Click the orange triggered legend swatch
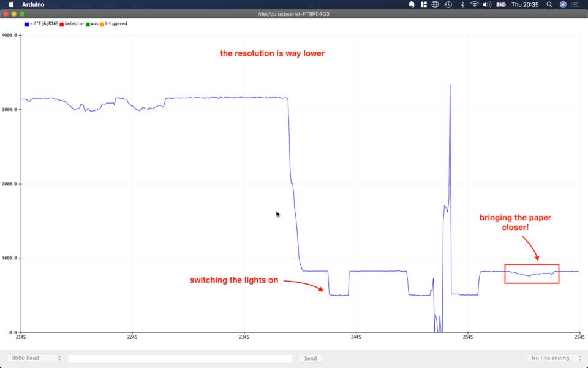 pos(102,24)
